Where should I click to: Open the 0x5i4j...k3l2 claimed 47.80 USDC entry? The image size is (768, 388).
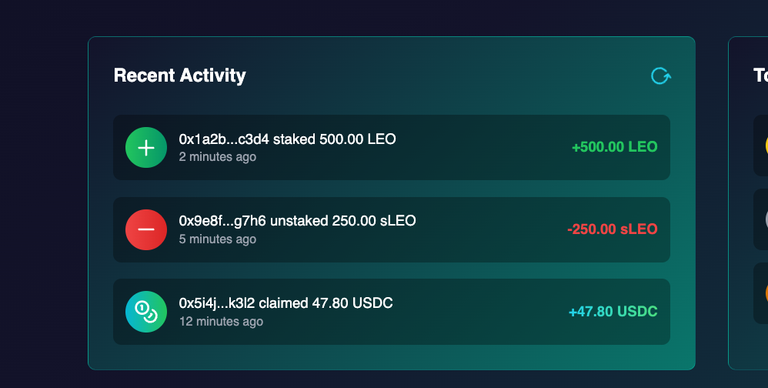click(391, 312)
